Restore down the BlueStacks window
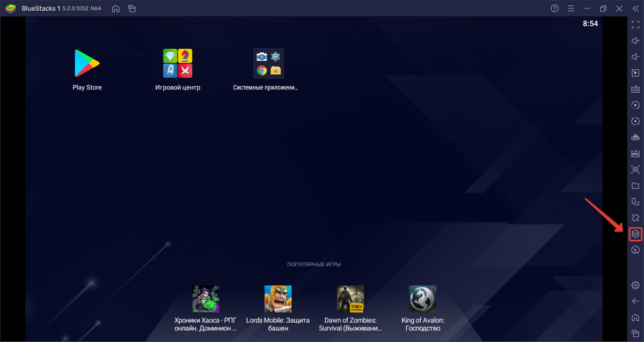The width and height of the screenshot is (644, 342). click(x=603, y=9)
